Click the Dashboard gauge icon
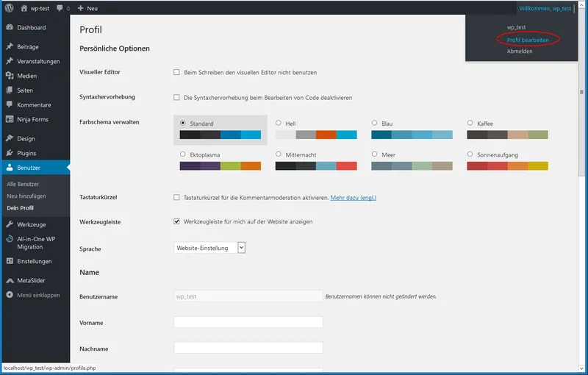The height and width of the screenshot is (375, 588). pyautogui.click(x=10, y=27)
